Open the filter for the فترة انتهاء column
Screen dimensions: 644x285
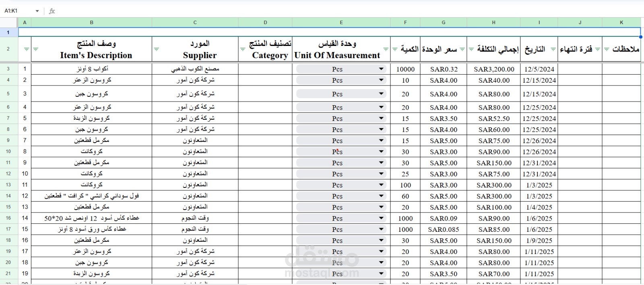pyautogui.click(x=597, y=49)
